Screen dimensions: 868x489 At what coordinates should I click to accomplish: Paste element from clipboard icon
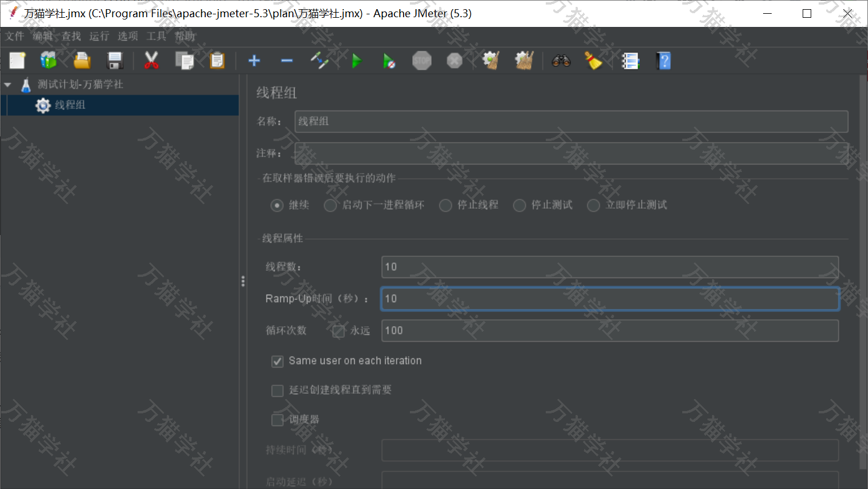coord(217,60)
